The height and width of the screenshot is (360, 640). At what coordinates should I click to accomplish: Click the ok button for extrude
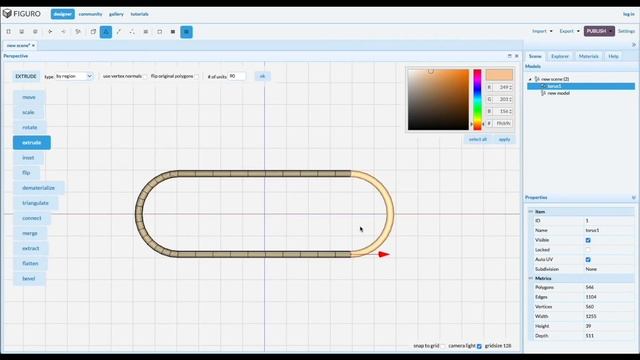(x=262, y=76)
